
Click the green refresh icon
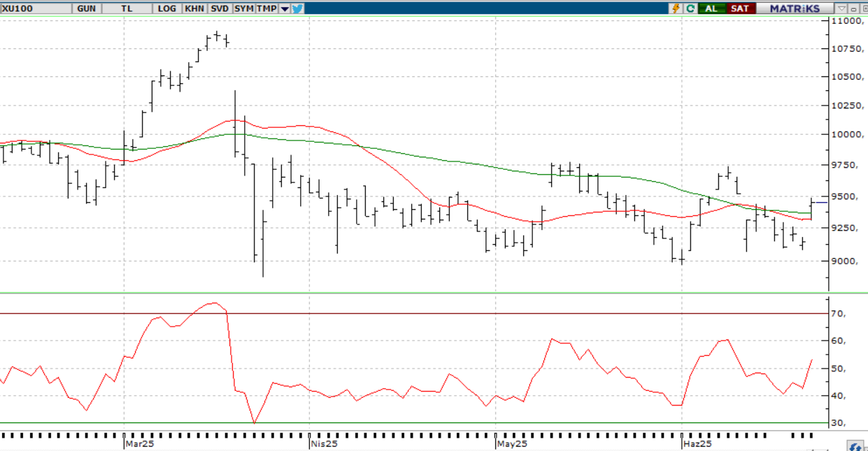coord(690,8)
